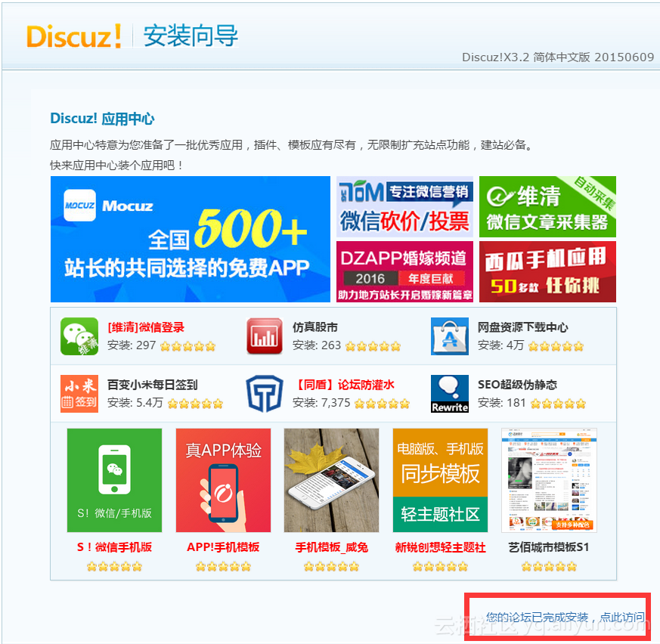This screenshot has height=644, width=660.
Task: Open the 网盘资源下载中心 app link
Action: click(522, 327)
